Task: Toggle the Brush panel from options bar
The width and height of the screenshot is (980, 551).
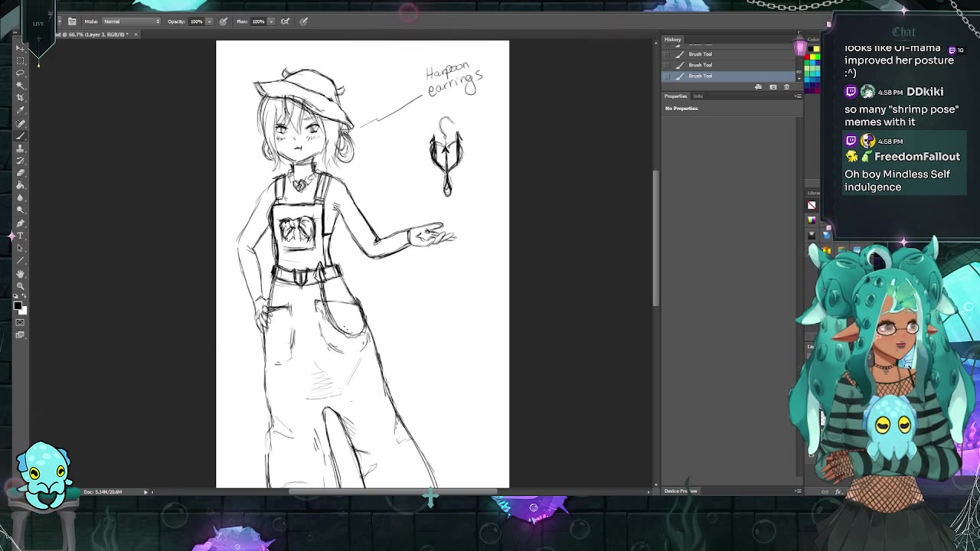Action: tap(72, 21)
